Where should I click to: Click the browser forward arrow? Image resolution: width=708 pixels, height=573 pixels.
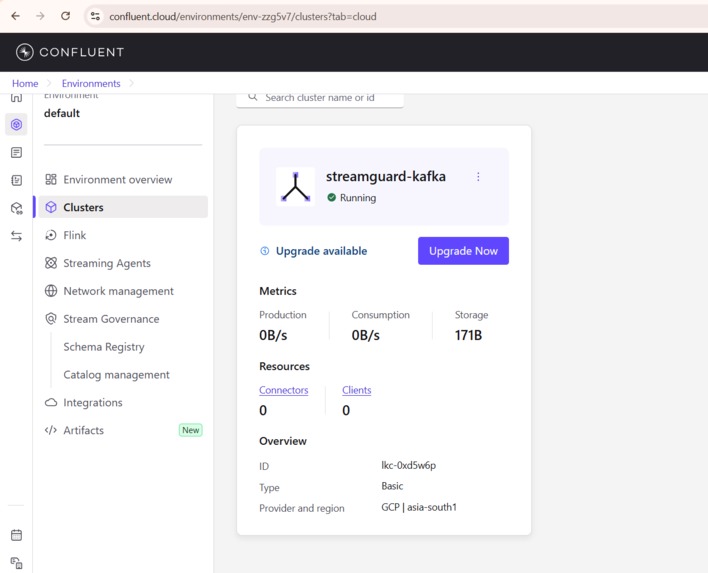[41, 16]
